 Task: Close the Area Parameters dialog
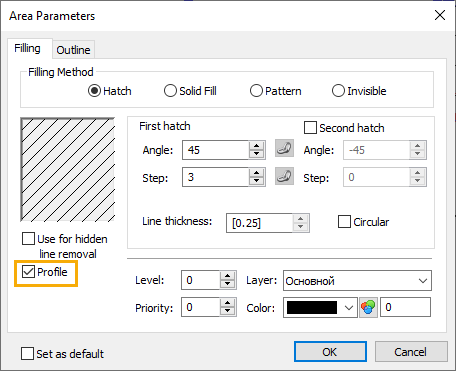tap(440, 15)
